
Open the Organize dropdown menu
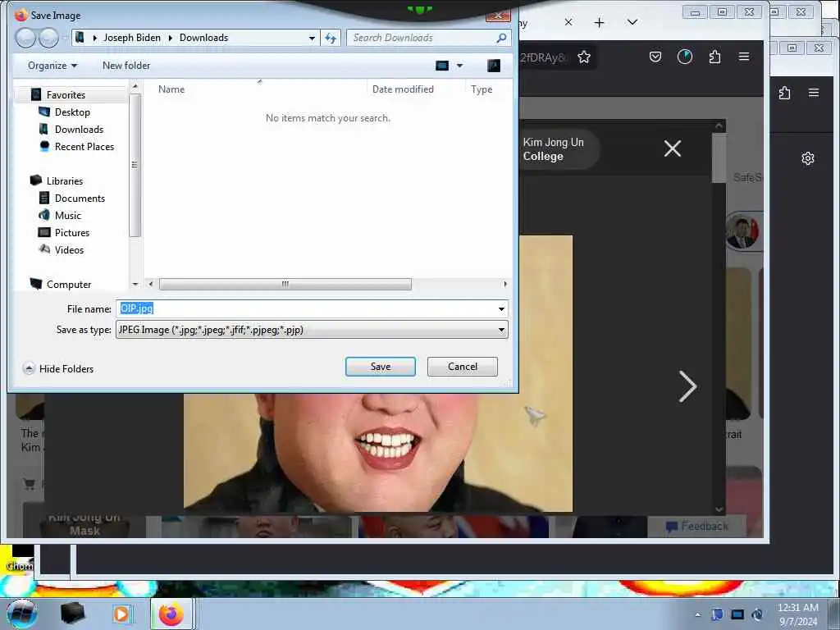pos(52,66)
